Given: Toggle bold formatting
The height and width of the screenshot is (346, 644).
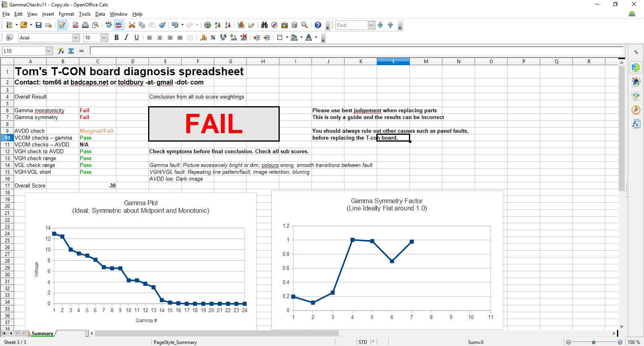Looking at the screenshot, I should click(x=117, y=37).
